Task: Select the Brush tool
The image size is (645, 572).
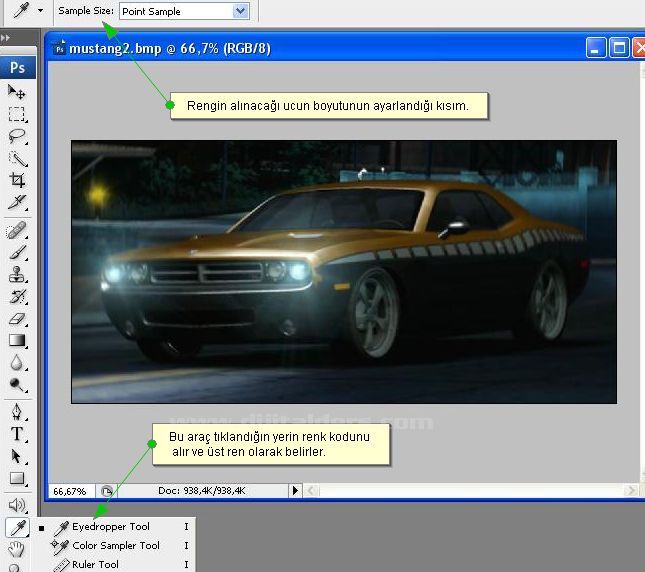Action: (x=17, y=252)
